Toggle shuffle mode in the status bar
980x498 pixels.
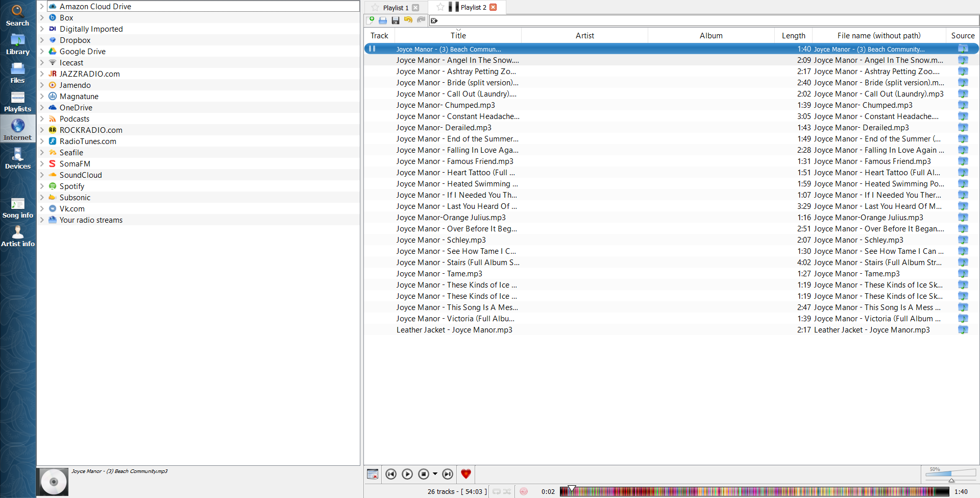[x=507, y=491]
